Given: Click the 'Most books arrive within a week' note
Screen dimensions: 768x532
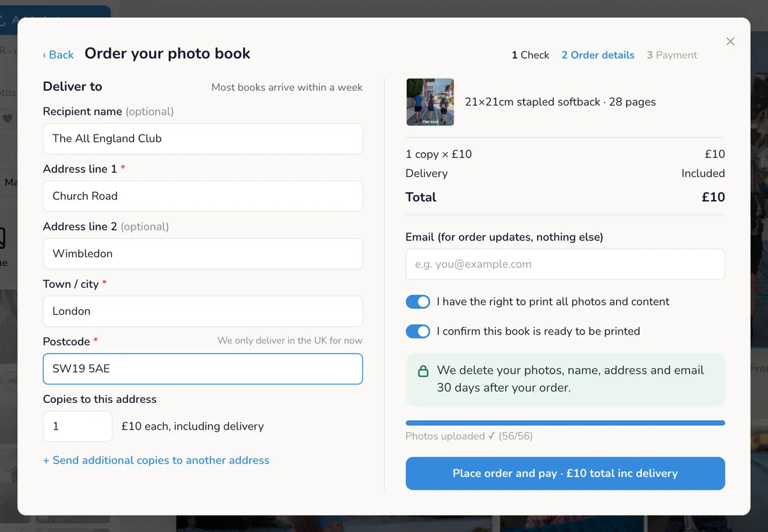Looking at the screenshot, I should [x=287, y=88].
